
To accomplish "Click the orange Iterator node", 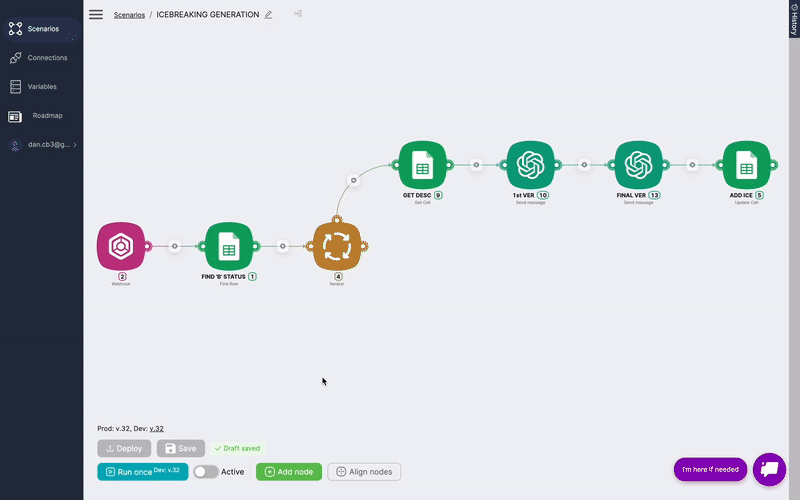I will (x=337, y=246).
